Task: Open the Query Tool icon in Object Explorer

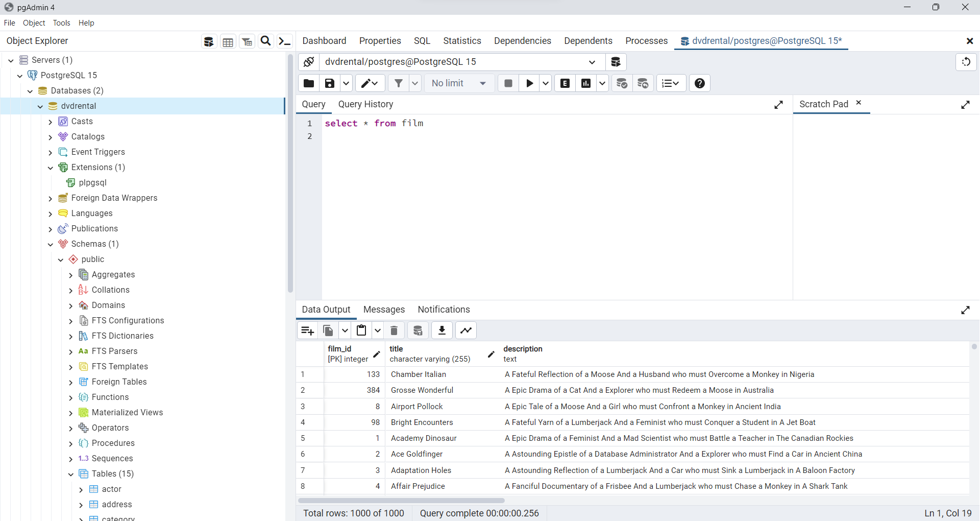Action: point(209,41)
